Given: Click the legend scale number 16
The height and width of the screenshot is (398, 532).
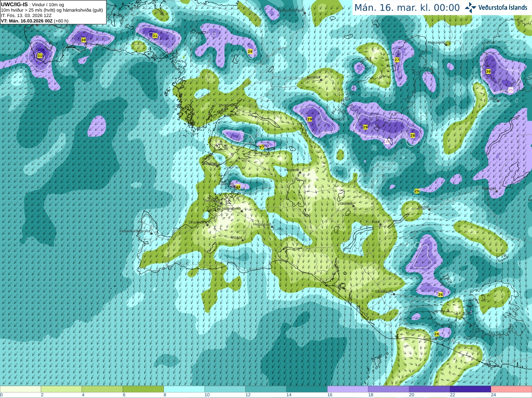Looking at the screenshot, I should (x=330, y=395).
